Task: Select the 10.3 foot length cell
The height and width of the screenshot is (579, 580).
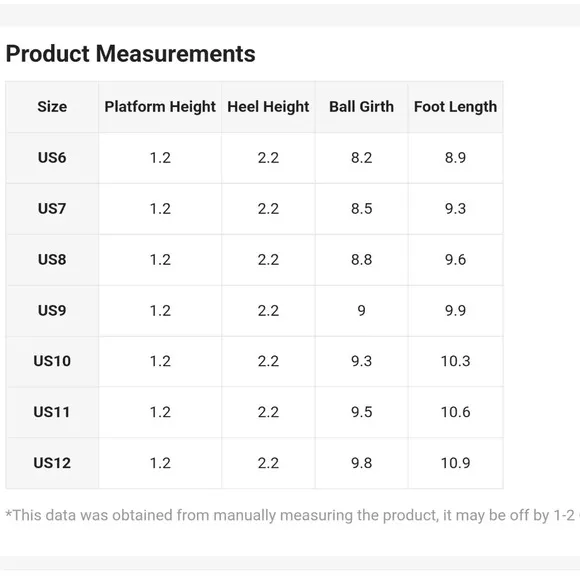Action: pos(455,361)
